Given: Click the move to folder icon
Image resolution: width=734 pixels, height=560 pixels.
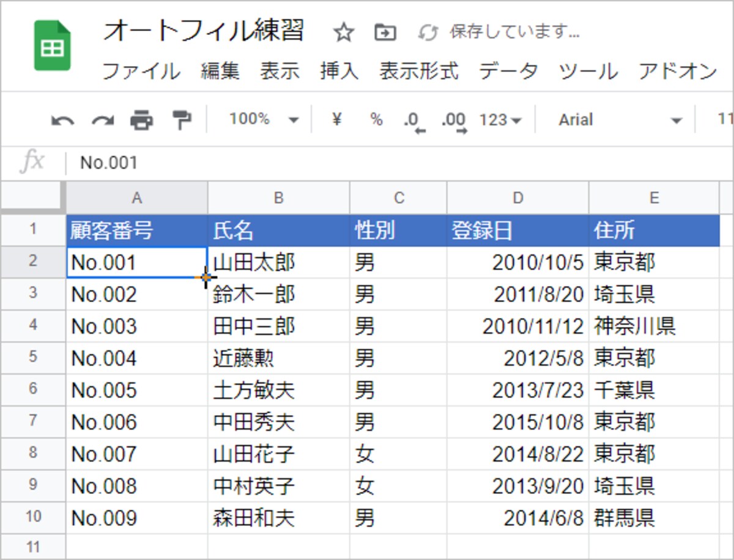Looking at the screenshot, I should pyautogui.click(x=385, y=32).
